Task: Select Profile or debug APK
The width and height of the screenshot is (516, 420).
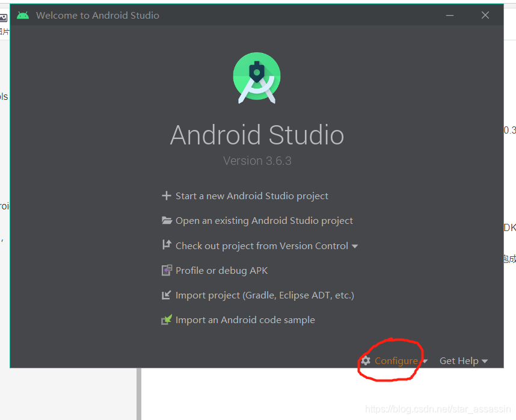Action: coord(221,271)
